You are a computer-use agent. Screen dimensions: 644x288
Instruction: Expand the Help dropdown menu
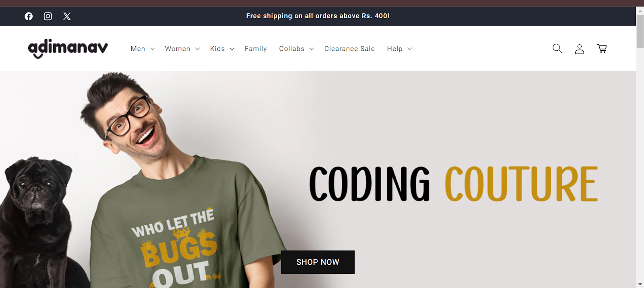click(400, 49)
